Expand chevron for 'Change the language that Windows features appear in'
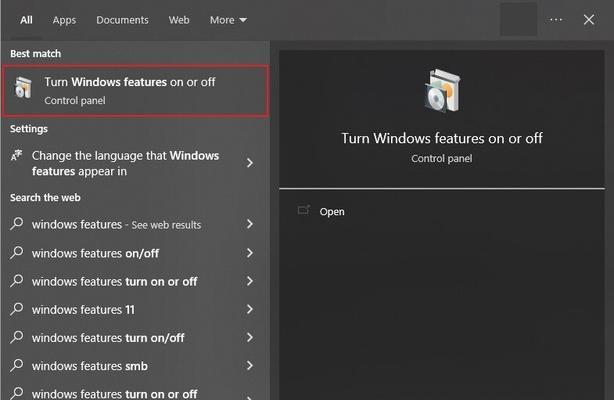614x400 pixels. (x=250, y=163)
